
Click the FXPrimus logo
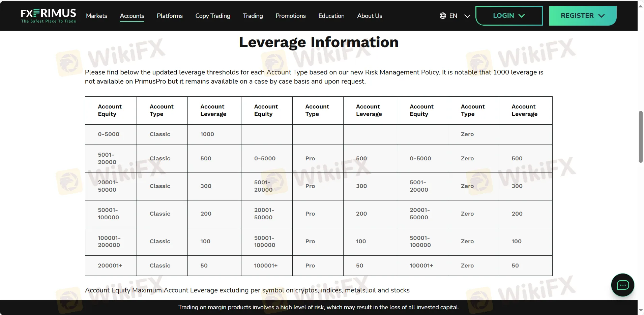click(x=48, y=15)
